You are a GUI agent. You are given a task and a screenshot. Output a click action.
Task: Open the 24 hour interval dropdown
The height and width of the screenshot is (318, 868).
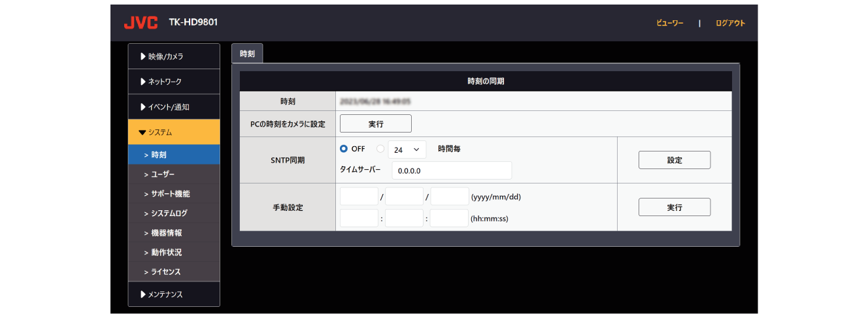click(x=407, y=150)
